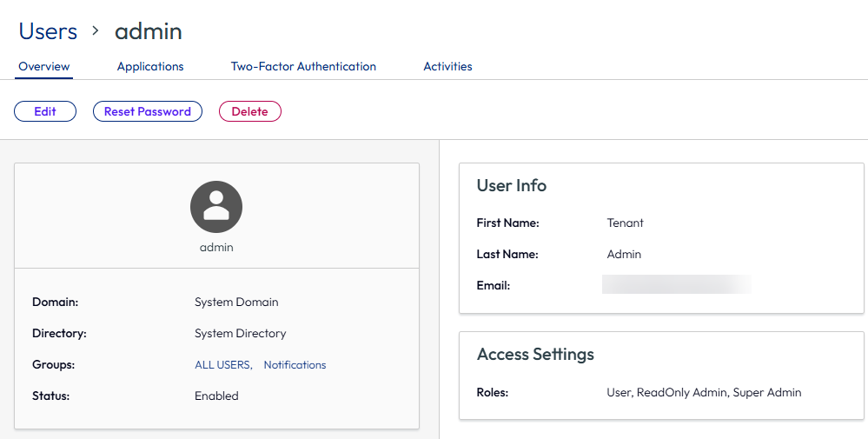Viewport: 868px width, 439px height.
Task: Click the 'System Directory' value
Action: tap(241, 333)
